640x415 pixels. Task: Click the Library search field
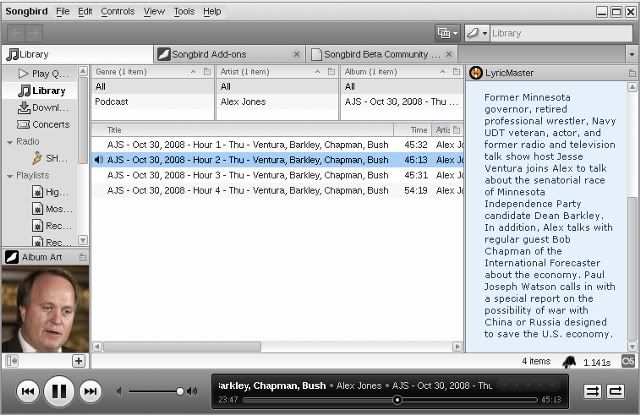(x=561, y=33)
